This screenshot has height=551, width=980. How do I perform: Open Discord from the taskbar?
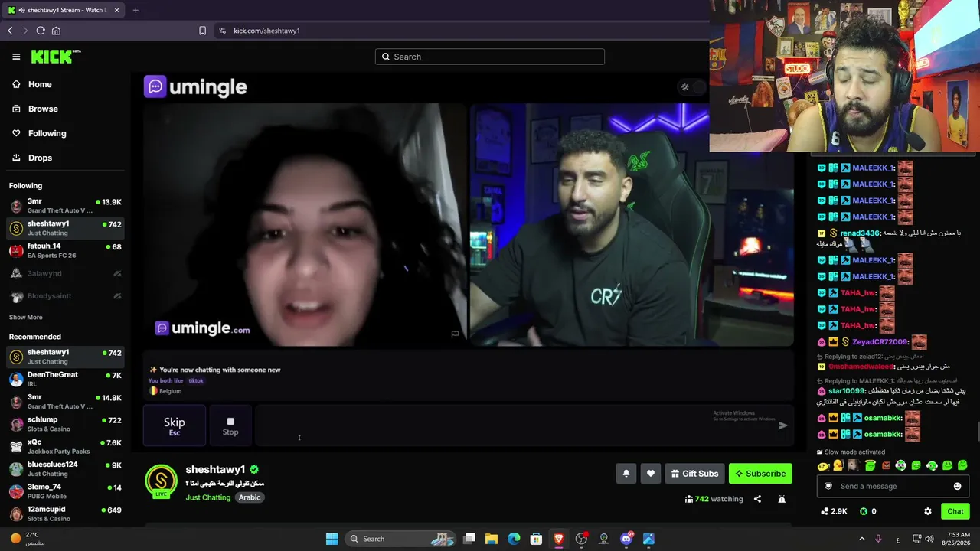(x=626, y=539)
